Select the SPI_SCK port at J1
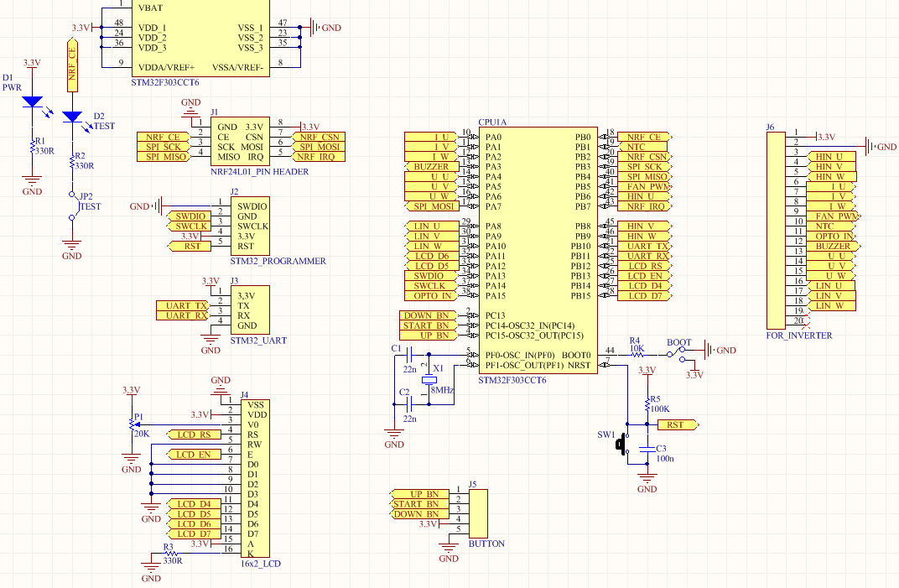The image size is (899, 588). click(x=164, y=147)
